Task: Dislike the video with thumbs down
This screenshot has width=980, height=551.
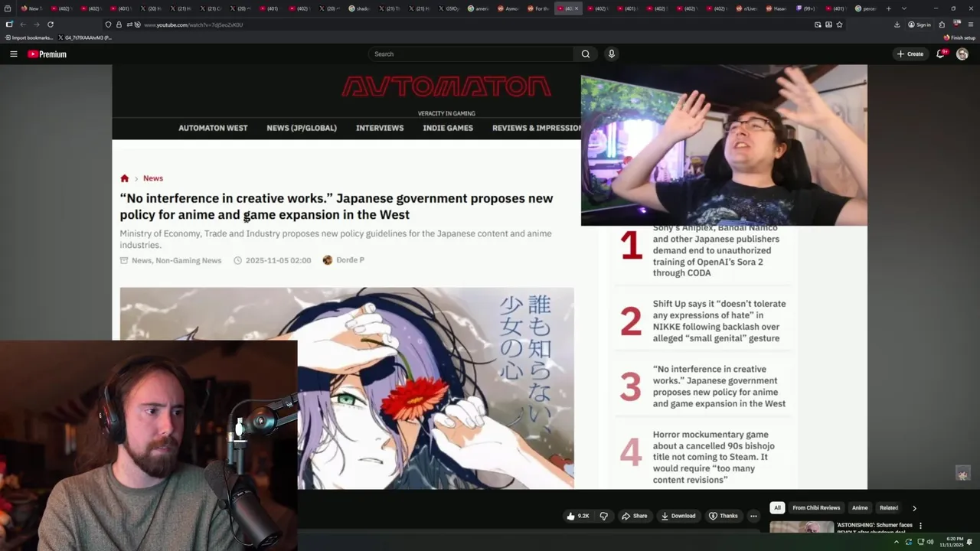Action: [x=603, y=516]
